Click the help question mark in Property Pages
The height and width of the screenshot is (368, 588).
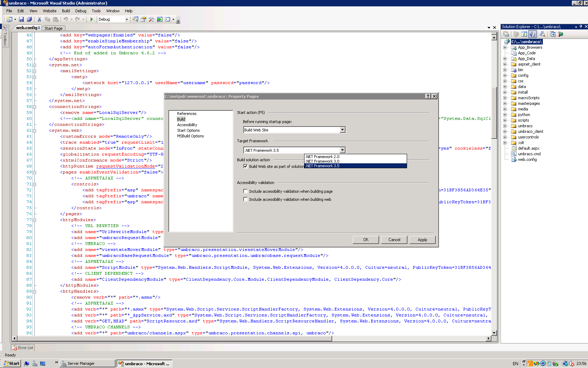(x=428, y=96)
